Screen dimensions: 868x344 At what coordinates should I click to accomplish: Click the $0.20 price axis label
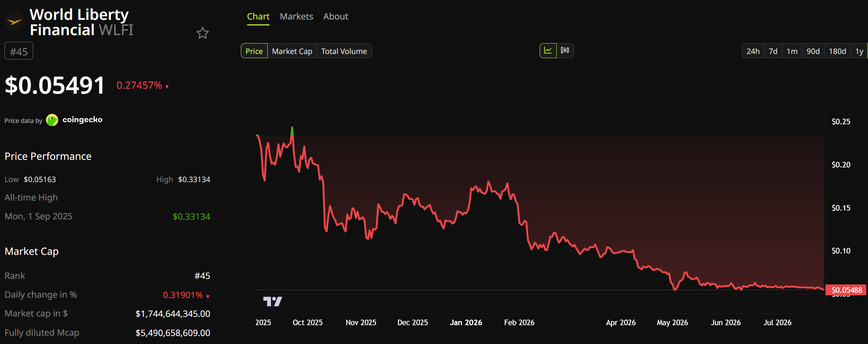coord(841,165)
